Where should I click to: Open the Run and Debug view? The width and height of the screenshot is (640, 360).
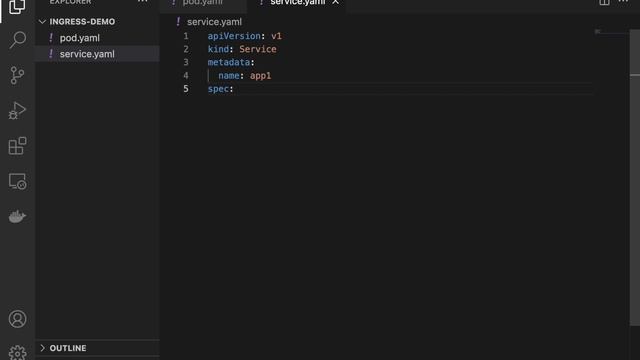tap(17, 111)
